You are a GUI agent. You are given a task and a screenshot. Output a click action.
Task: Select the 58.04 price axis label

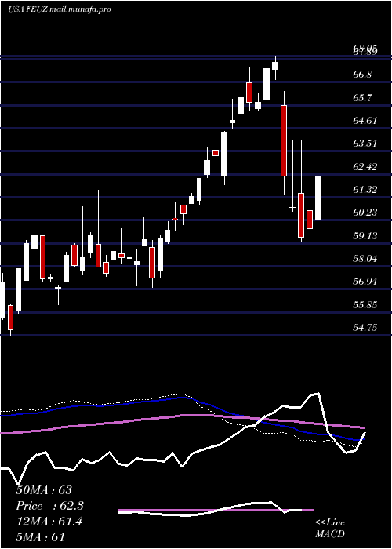point(365,259)
